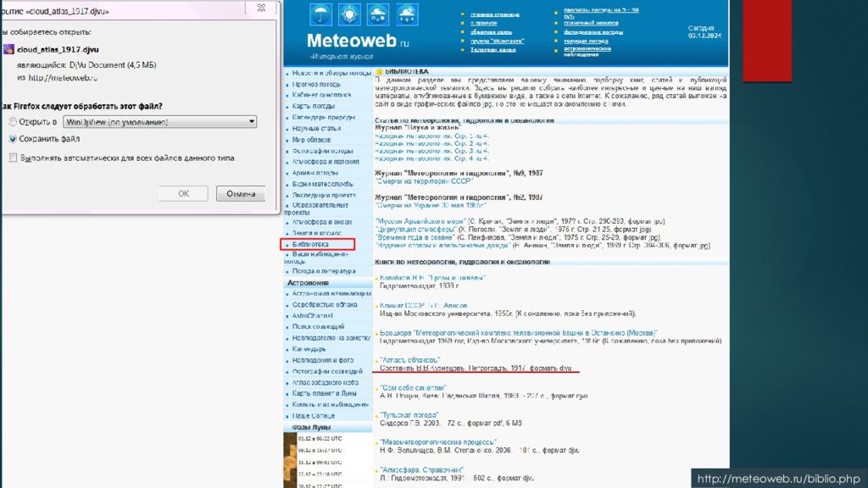Screen dimensions: 868x488
Task: Select the "Сохранить файл" radio button
Action: click(12, 139)
